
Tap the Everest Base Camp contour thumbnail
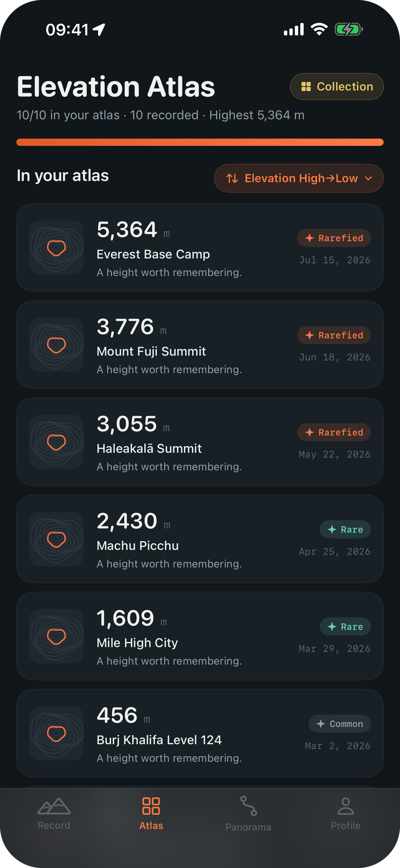pyautogui.click(x=56, y=247)
